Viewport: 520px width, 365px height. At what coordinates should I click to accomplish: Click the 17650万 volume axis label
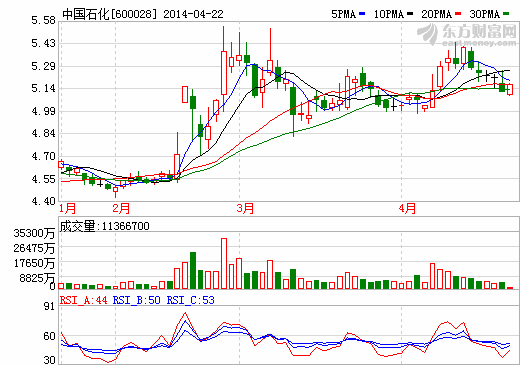[x=34, y=263]
